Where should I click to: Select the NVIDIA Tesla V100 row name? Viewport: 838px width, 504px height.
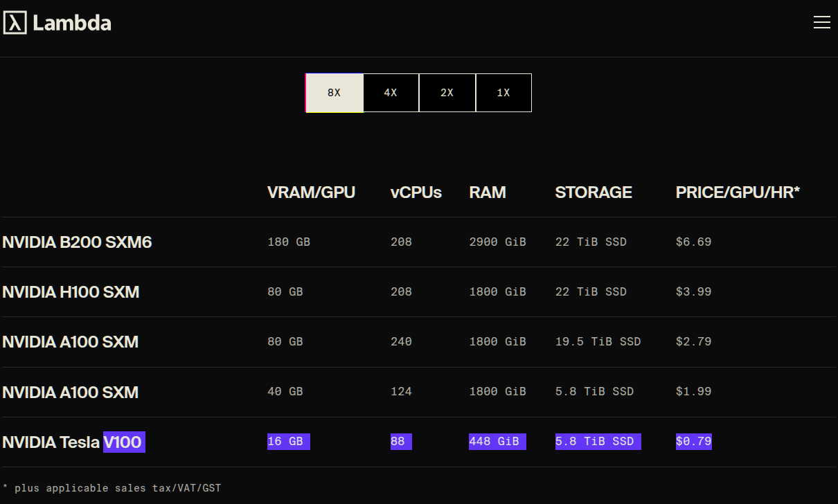click(x=73, y=442)
